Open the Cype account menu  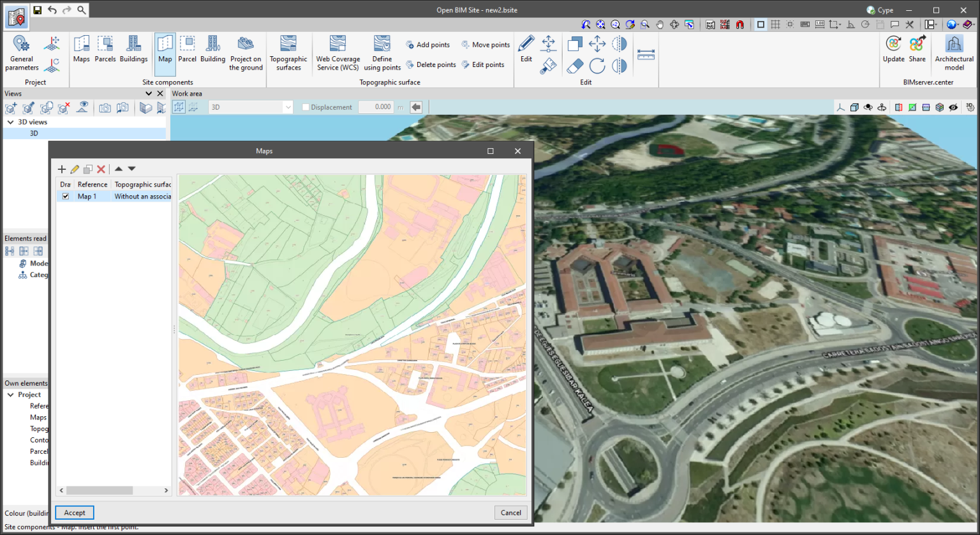click(879, 10)
